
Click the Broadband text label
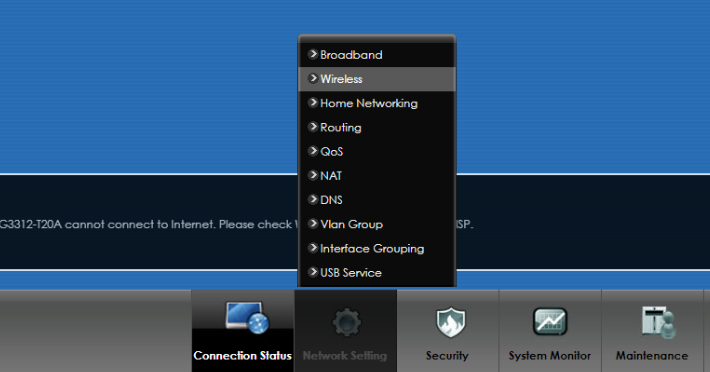click(351, 55)
